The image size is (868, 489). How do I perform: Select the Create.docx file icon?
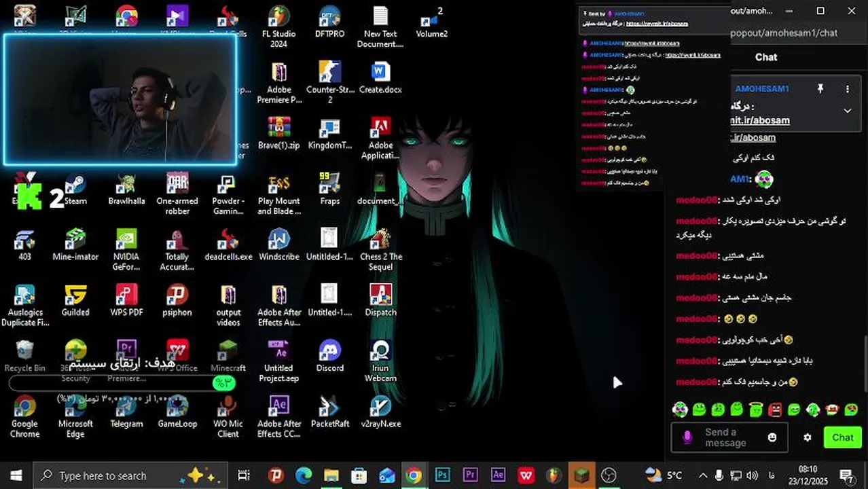[380, 77]
